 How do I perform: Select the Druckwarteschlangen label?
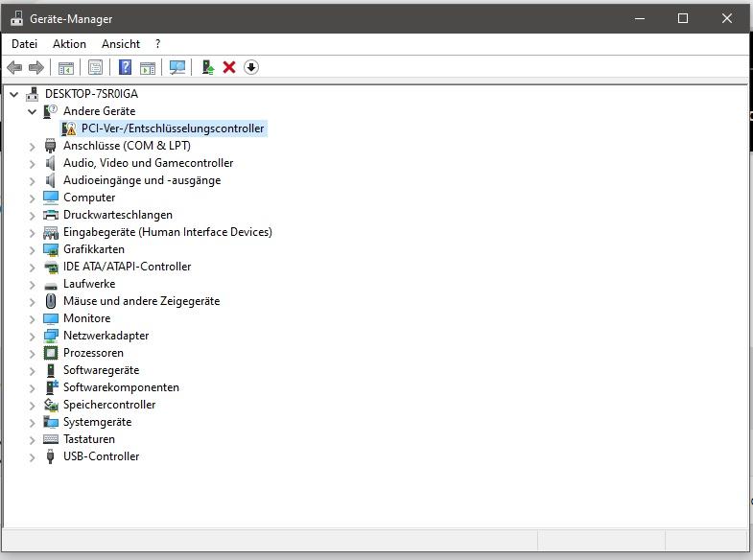point(118,215)
